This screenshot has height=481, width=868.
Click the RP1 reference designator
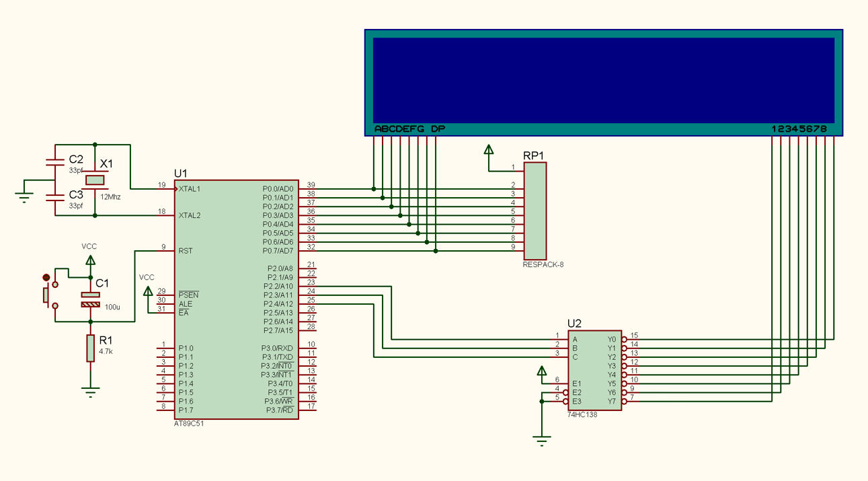click(x=533, y=155)
